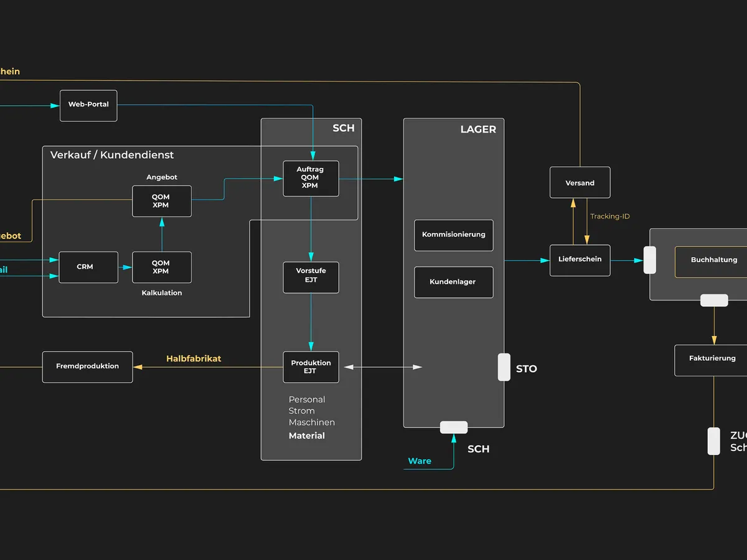Select the Produktion EJT node

311,367
